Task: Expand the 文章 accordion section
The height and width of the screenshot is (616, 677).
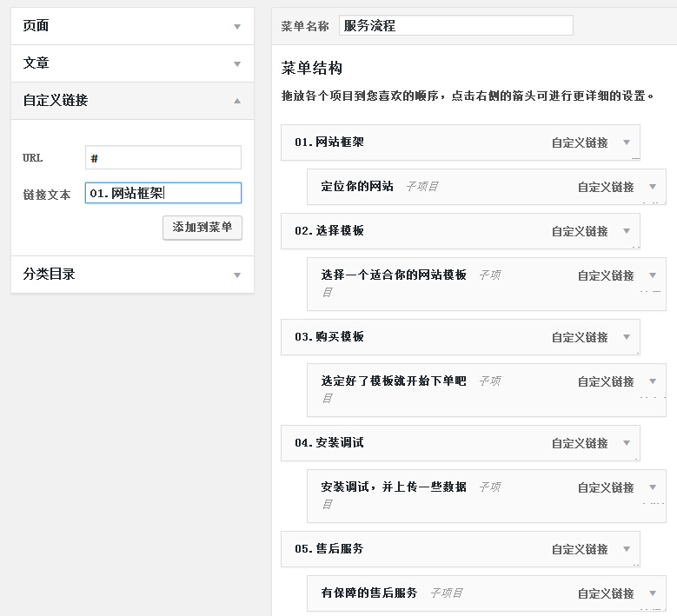Action: pyautogui.click(x=236, y=64)
